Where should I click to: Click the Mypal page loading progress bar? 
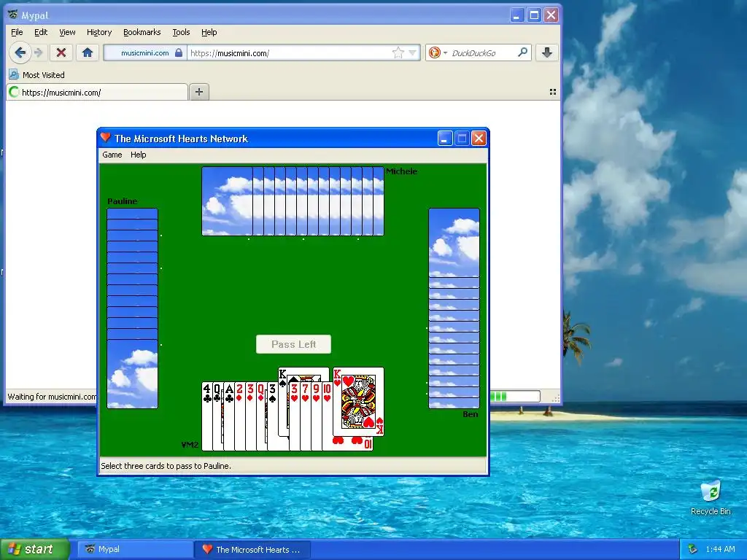pos(515,396)
